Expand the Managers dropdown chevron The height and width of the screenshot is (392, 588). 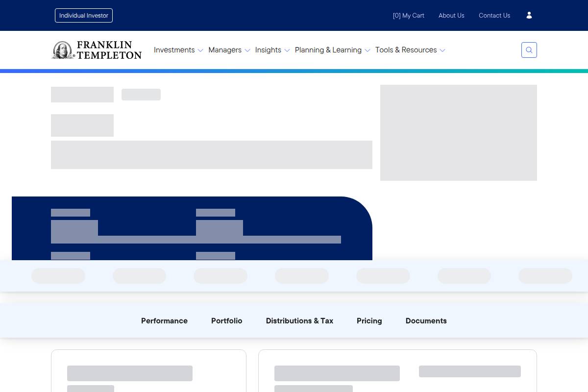[247, 50]
